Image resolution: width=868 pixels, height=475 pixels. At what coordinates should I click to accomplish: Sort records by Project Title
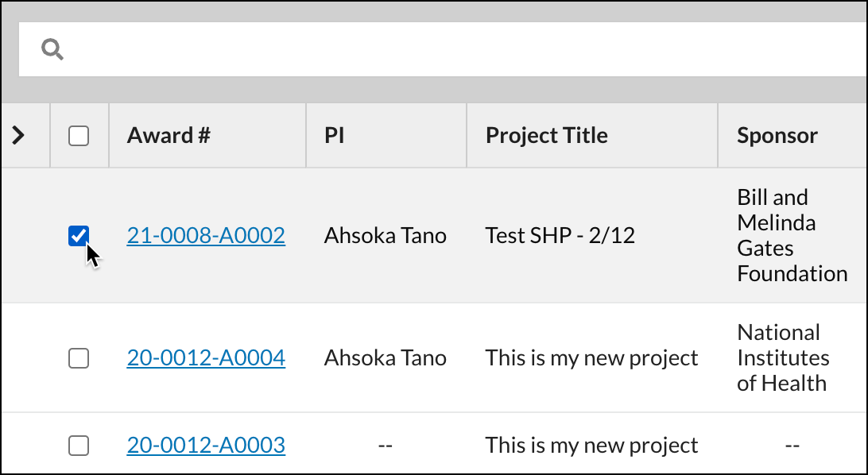[x=546, y=135]
